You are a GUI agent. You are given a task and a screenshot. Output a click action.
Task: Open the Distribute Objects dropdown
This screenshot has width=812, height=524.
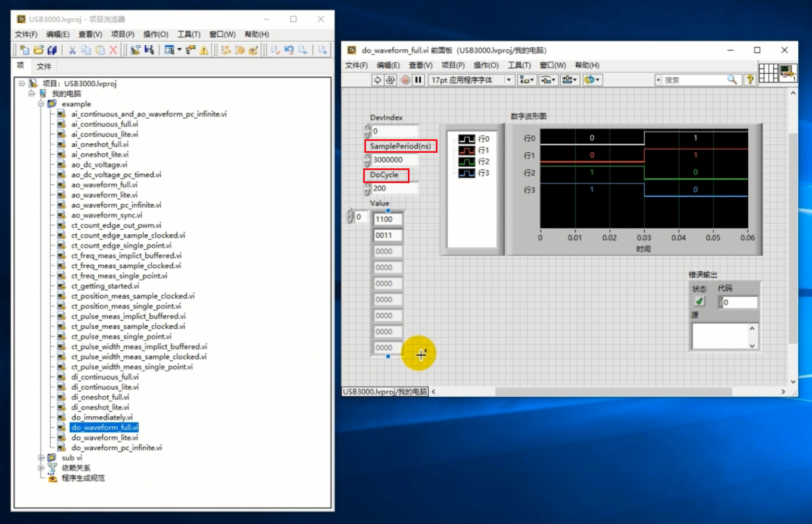tap(548, 80)
